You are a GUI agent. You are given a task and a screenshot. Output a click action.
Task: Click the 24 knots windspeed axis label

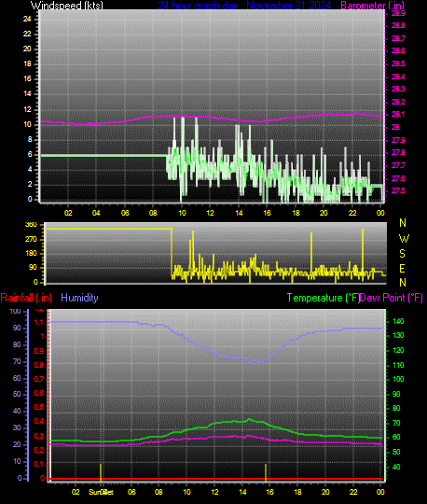pyautogui.click(x=27, y=19)
